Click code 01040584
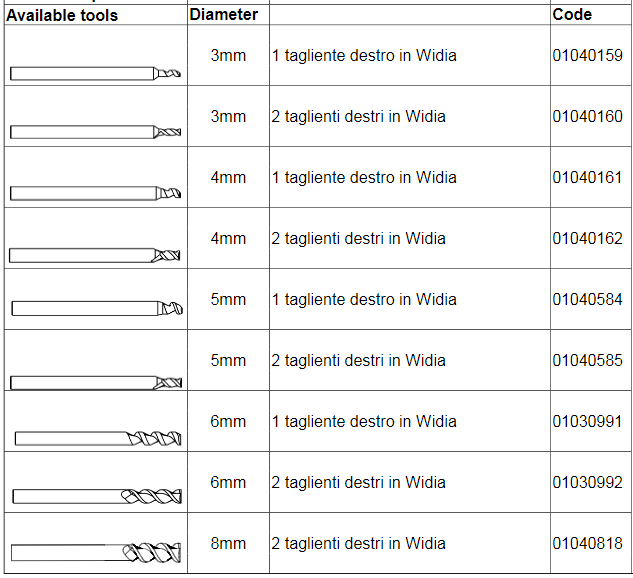This screenshot has height=578, width=633. tap(587, 299)
